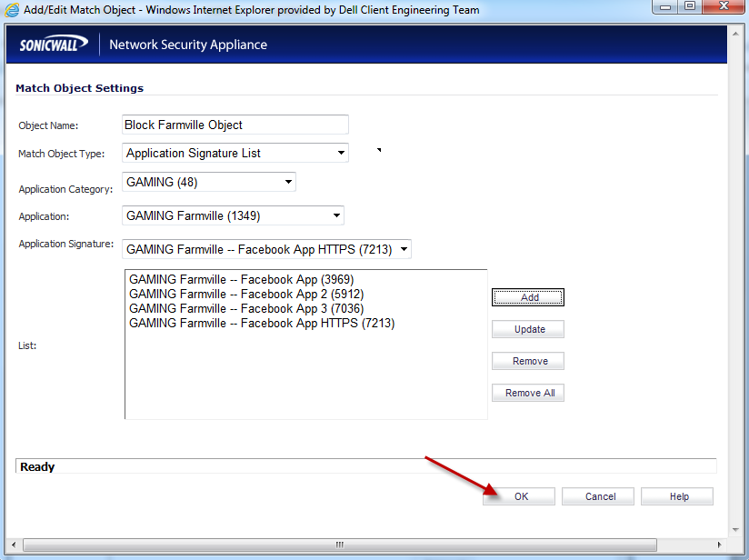Click the horizontal scrollbar right arrow
This screenshot has width=749, height=560.
coord(719,545)
